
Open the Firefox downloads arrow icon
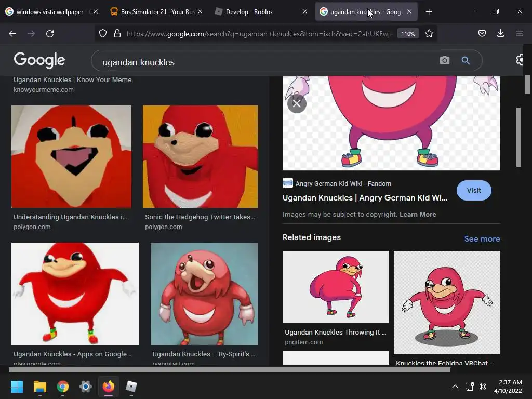coord(500,33)
